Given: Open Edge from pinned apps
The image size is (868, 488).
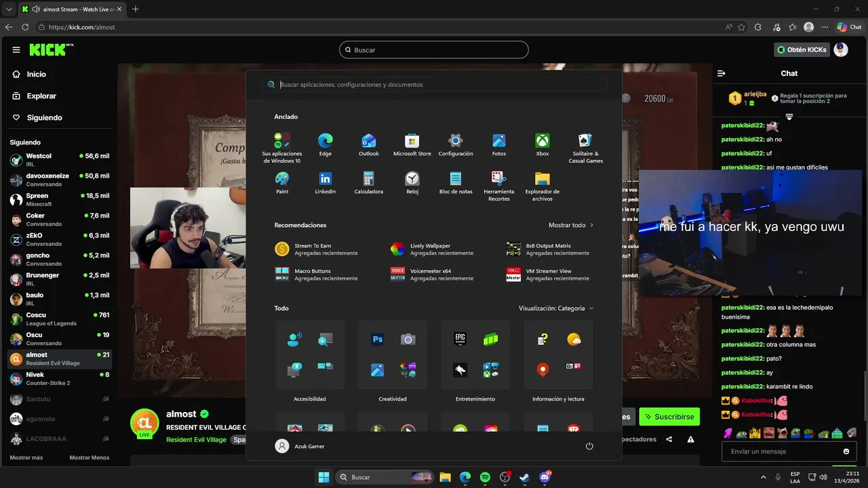Looking at the screenshot, I should tap(325, 145).
